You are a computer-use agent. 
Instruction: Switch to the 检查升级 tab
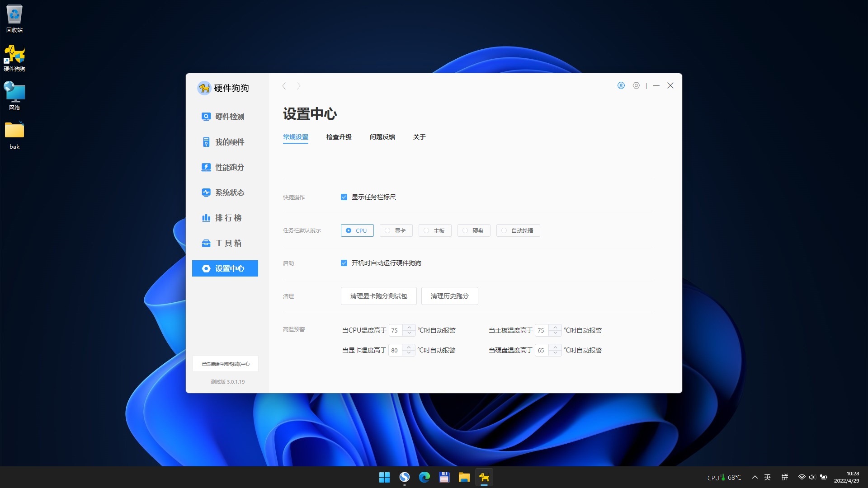click(x=339, y=137)
